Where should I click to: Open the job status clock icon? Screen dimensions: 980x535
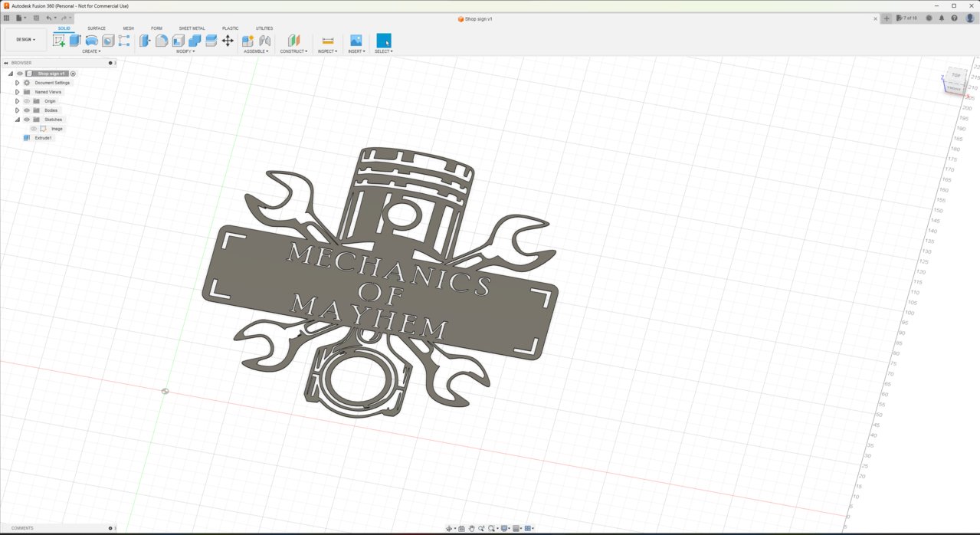point(929,18)
